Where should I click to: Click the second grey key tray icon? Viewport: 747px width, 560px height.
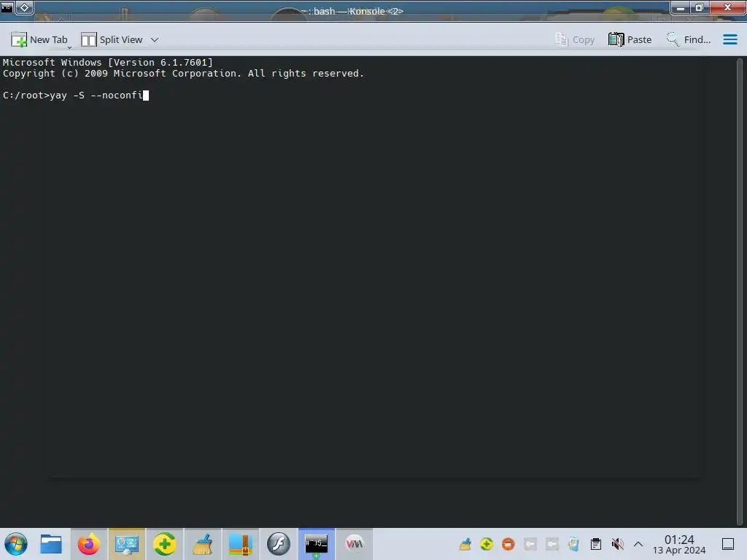551,544
